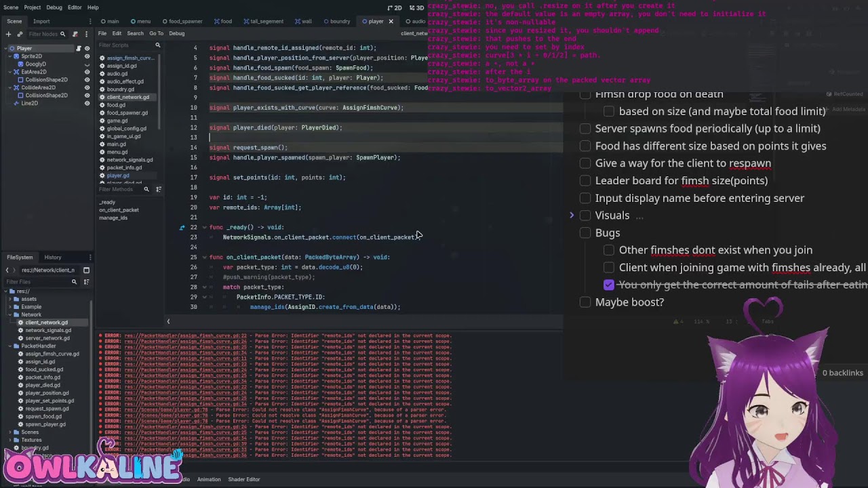The width and height of the screenshot is (868, 488).
Task: Check 'Other fimshes dont exist' bug checkbox
Action: pyautogui.click(x=609, y=249)
